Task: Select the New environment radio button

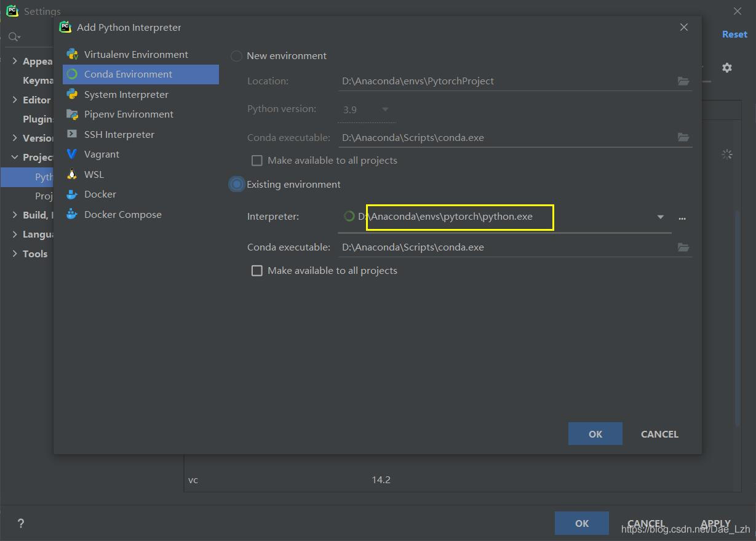Action: pyautogui.click(x=236, y=56)
